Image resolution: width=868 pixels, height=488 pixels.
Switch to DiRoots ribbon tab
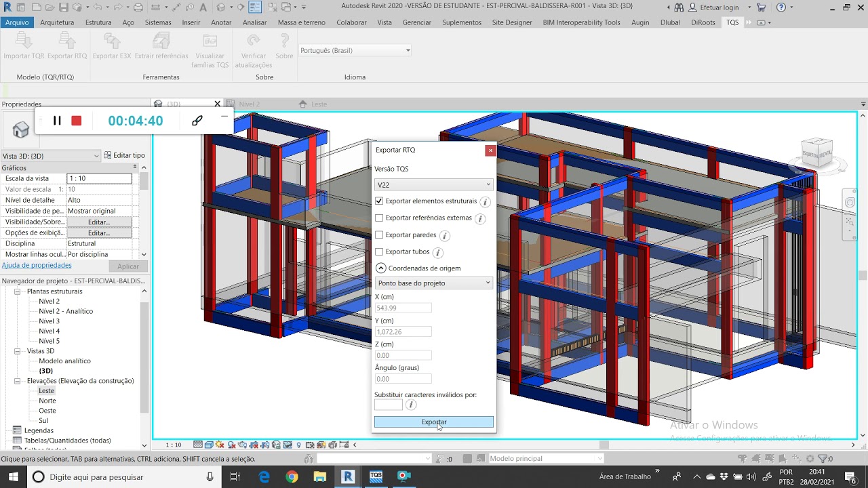pyautogui.click(x=703, y=22)
